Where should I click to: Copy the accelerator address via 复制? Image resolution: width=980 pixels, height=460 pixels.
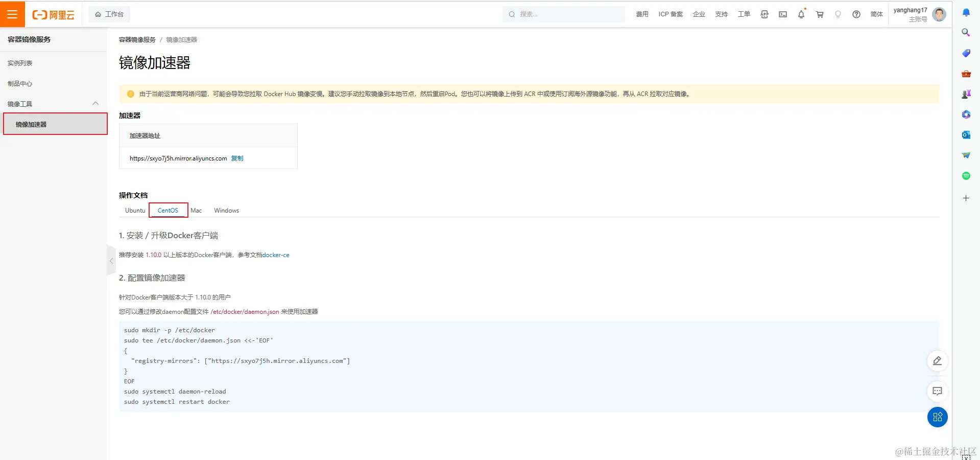tap(237, 158)
